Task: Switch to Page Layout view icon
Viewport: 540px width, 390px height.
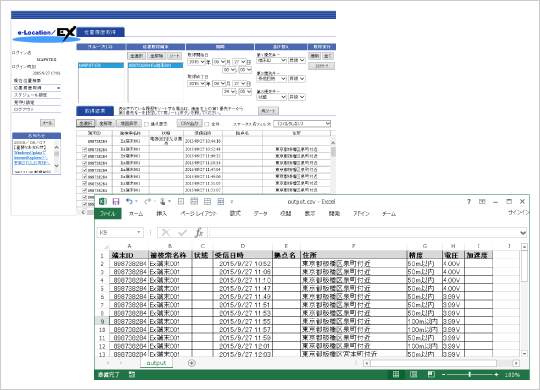Action: tap(414, 374)
